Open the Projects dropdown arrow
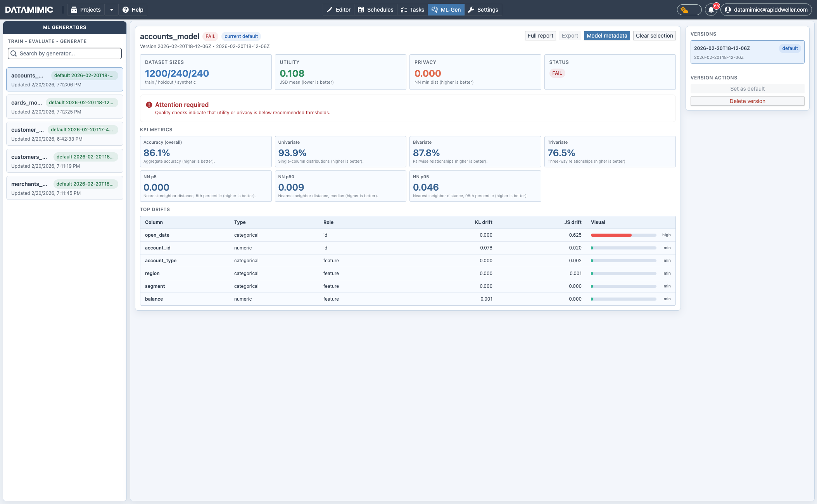Viewport: 817px width, 504px height. (x=112, y=9)
